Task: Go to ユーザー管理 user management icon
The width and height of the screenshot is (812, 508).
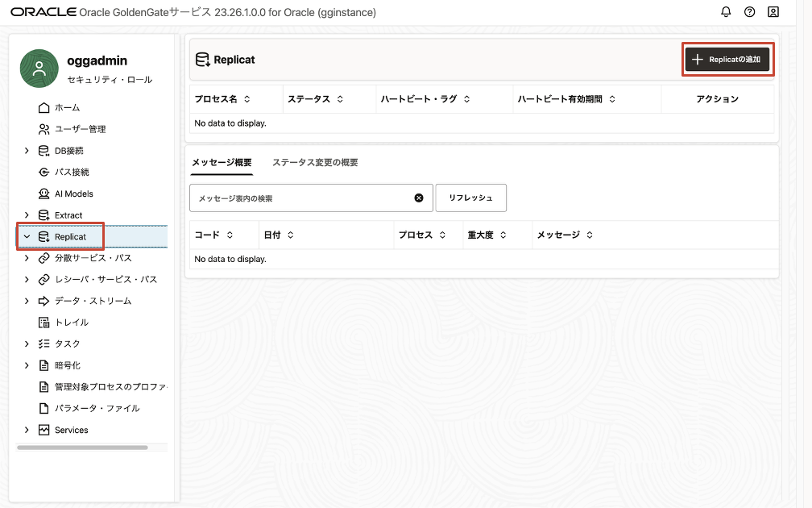Action: (x=44, y=129)
